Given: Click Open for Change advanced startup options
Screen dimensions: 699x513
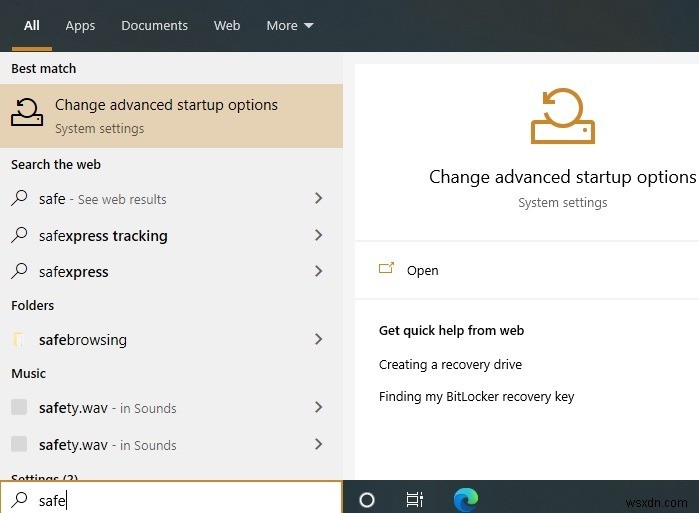Looking at the screenshot, I should 422,270.
